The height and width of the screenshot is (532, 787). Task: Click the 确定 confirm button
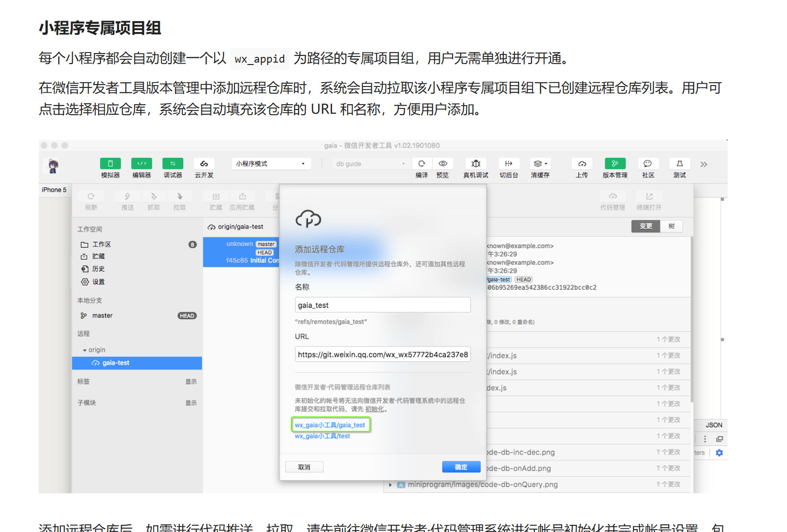(x=461, y=467)
